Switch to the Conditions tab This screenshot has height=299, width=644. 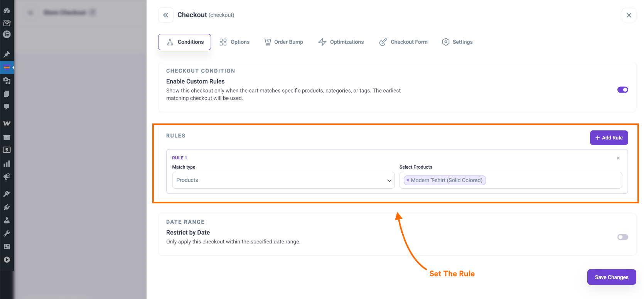pos(185,42)
